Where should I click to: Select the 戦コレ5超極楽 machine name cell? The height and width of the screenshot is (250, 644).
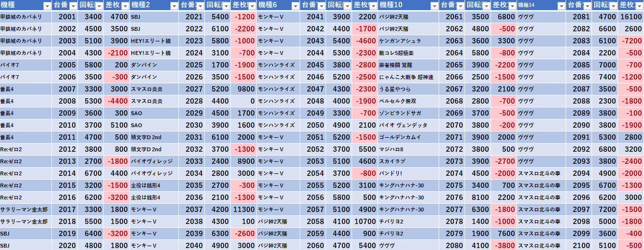[x=408, y=53]
